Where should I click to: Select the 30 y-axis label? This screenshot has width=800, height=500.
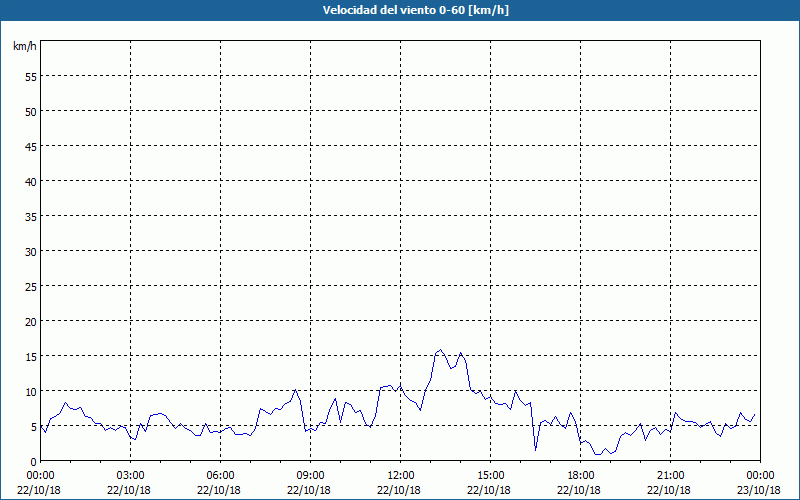(x=31, y=252)
